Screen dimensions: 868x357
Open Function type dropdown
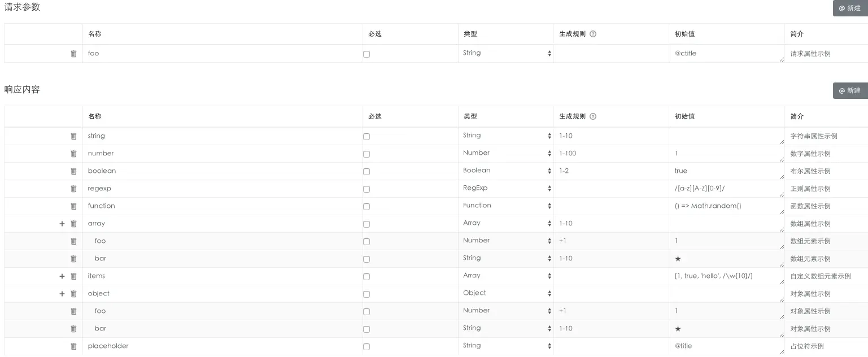click(x=506, y=206)
